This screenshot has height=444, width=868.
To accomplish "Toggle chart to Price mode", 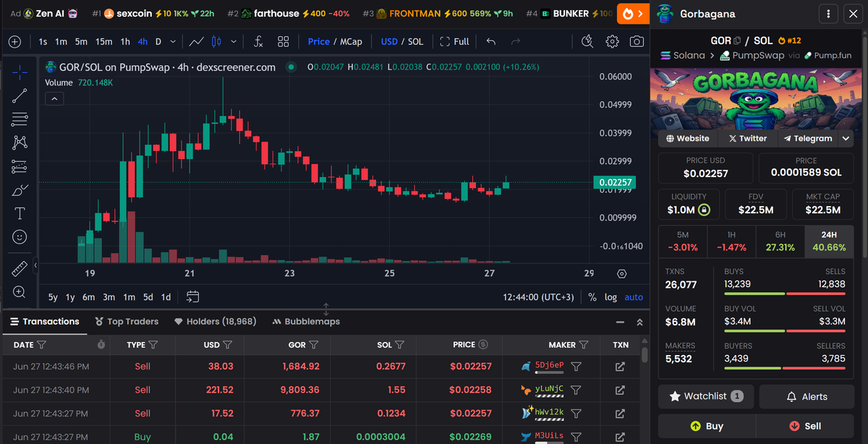I will click(318, 42).
